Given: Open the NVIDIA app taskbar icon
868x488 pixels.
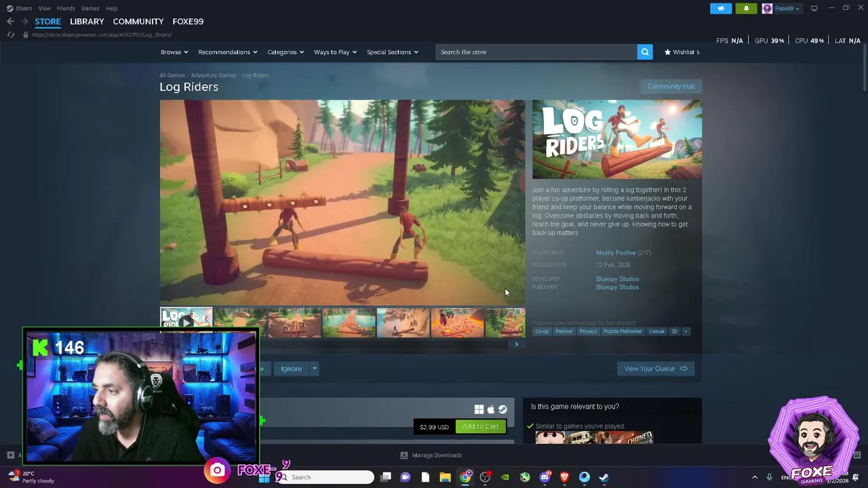Looking at the screenshot, I should [x=505, y=477].
